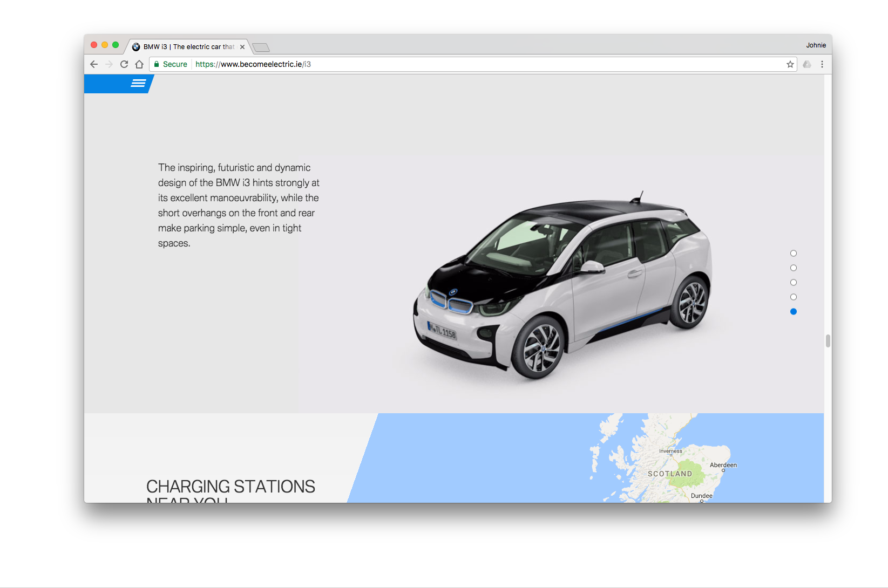Click Dundee label on the map
The image size is (888, 588).
702,496
